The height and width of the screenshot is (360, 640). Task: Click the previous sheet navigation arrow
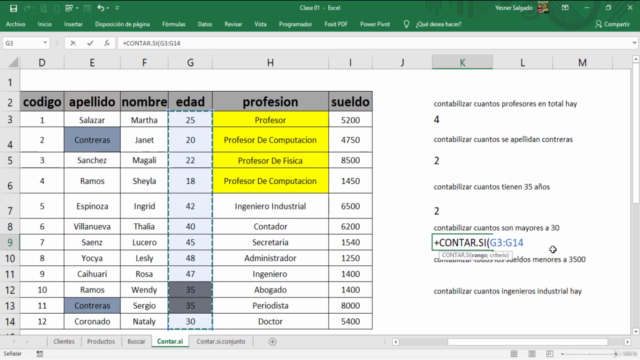13,342
